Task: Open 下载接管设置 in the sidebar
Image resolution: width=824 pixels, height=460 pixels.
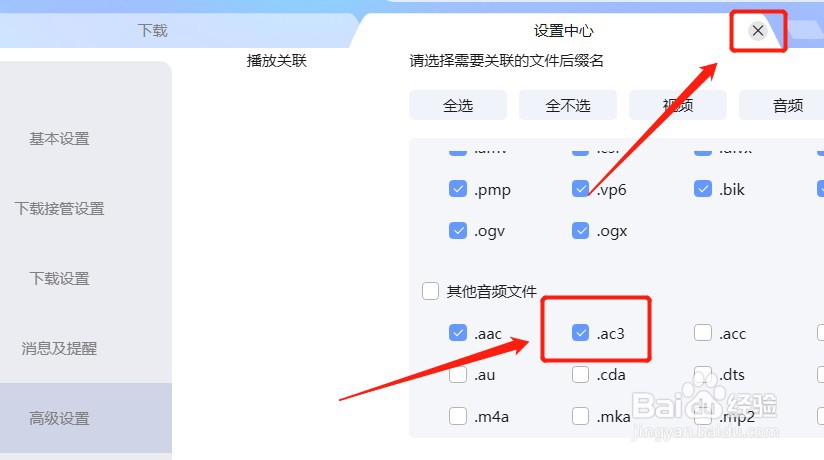Action: pyautogui.click(x=59, y=209)
